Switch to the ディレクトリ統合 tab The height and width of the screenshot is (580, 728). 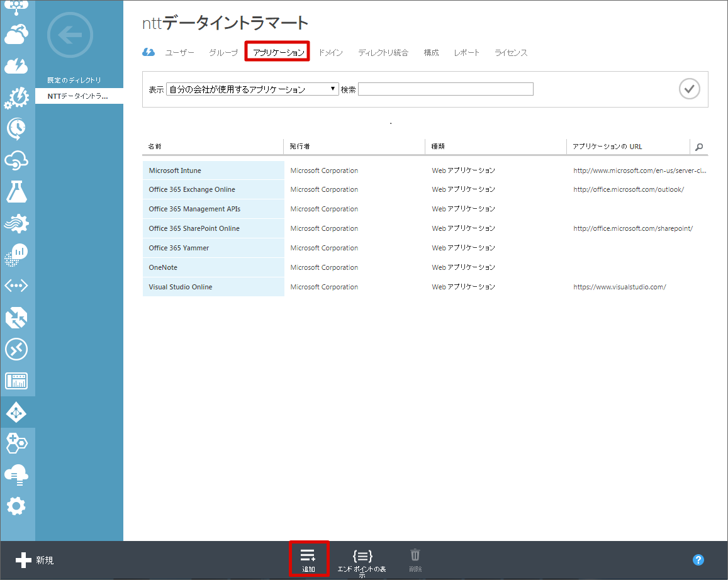[383, 53]
